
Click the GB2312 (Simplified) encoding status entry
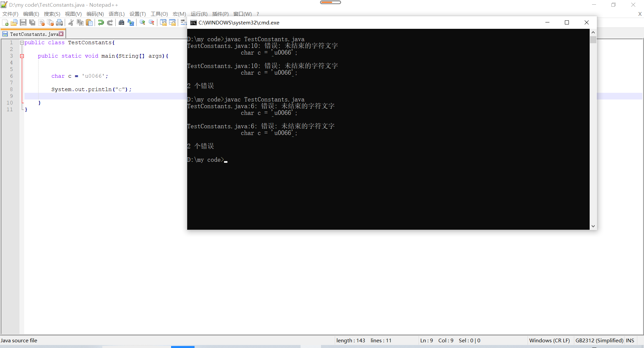[x=599, y=340]
